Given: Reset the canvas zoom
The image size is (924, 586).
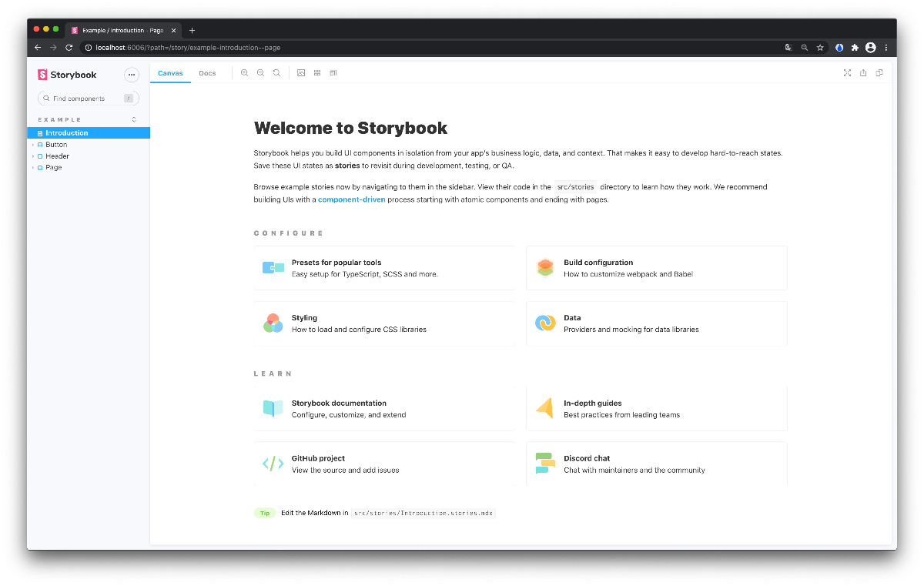Looking at the screenshot, I should (276, 73).
